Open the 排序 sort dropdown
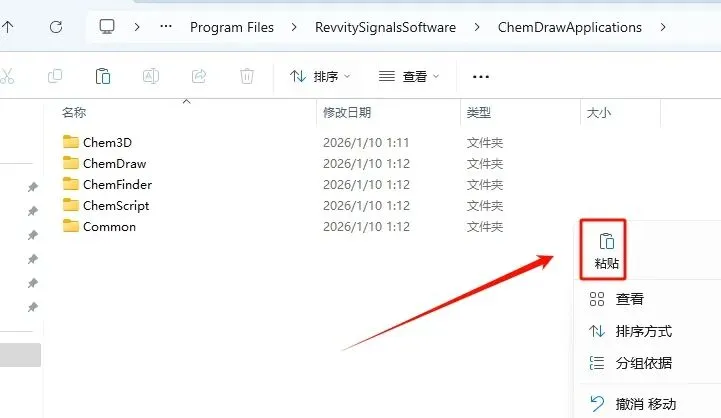The width and height of the screenshot is (721, 418). point(320,76)
